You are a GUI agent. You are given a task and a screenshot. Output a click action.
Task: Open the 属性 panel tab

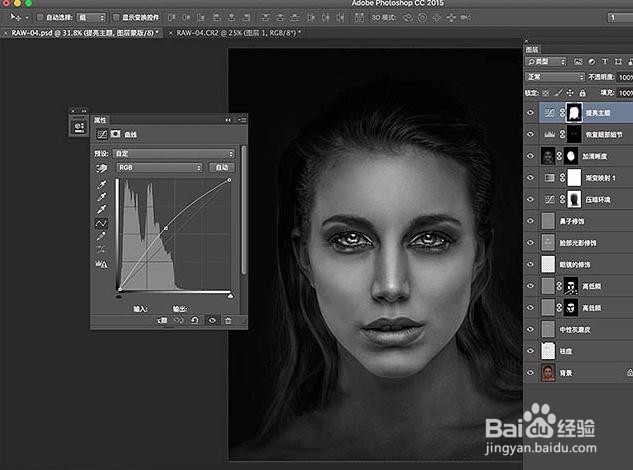[x=100, y=120]
